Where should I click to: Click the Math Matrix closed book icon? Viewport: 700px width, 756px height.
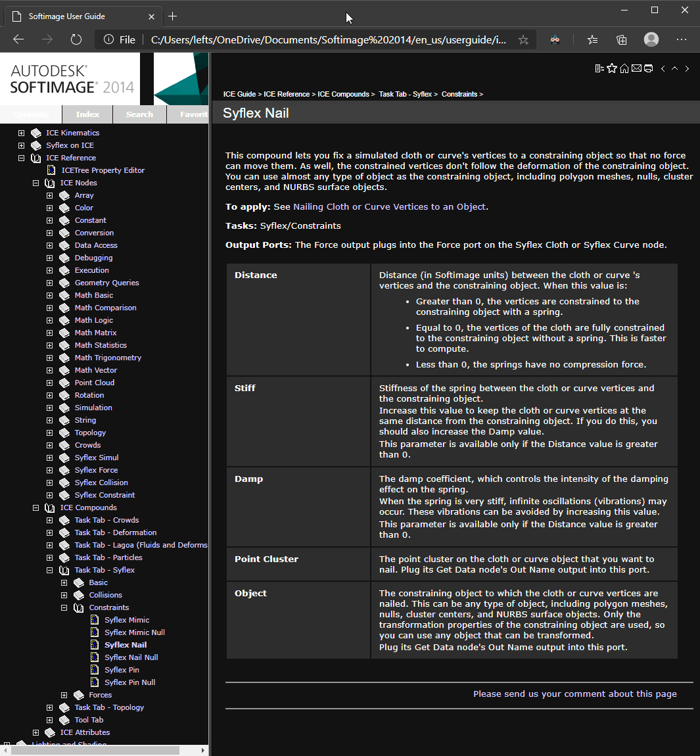64,333
